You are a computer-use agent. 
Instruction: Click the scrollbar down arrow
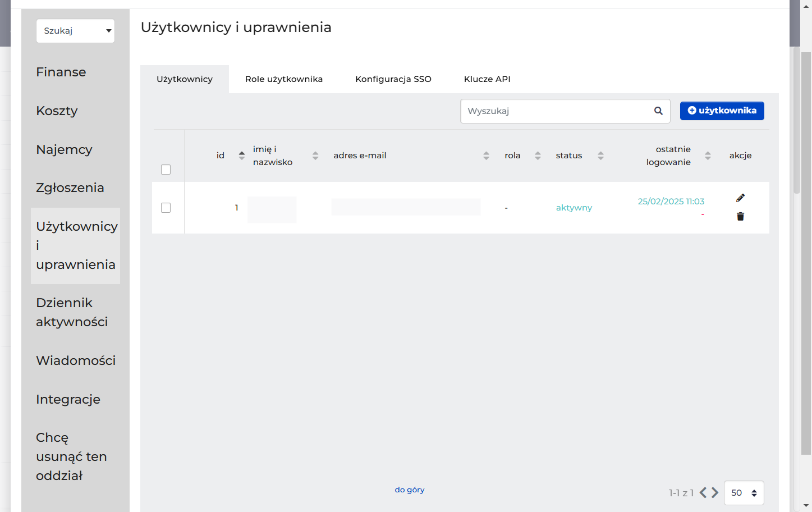pyautogui.click(x=806, y=506)
